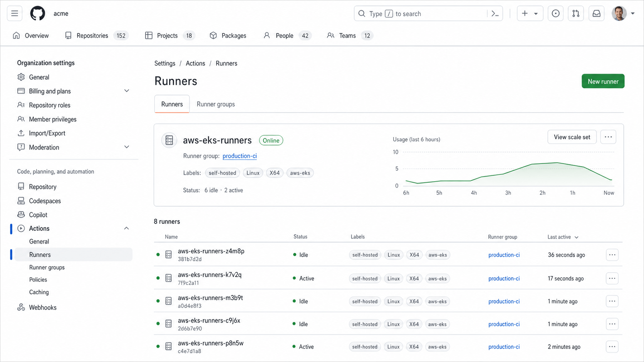Open Actions Caching sub-item
This screenshot has width=644, height=362.
[x=39, y=292]
